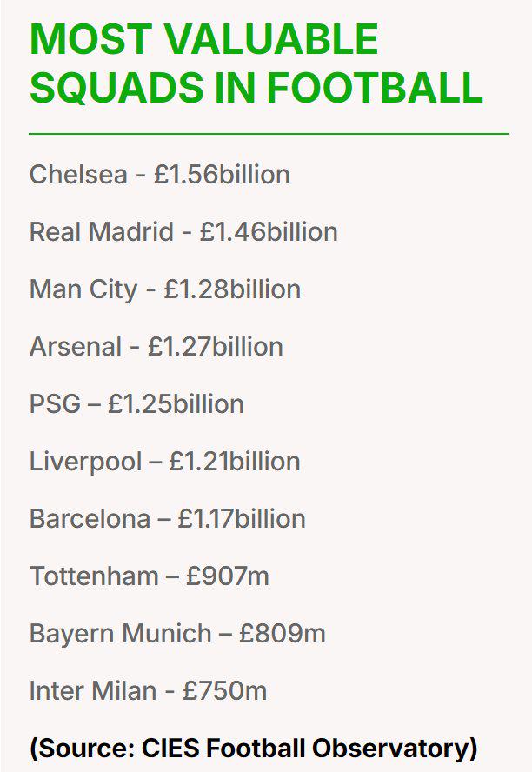Click the £907m squad value

tap(228, 576)
